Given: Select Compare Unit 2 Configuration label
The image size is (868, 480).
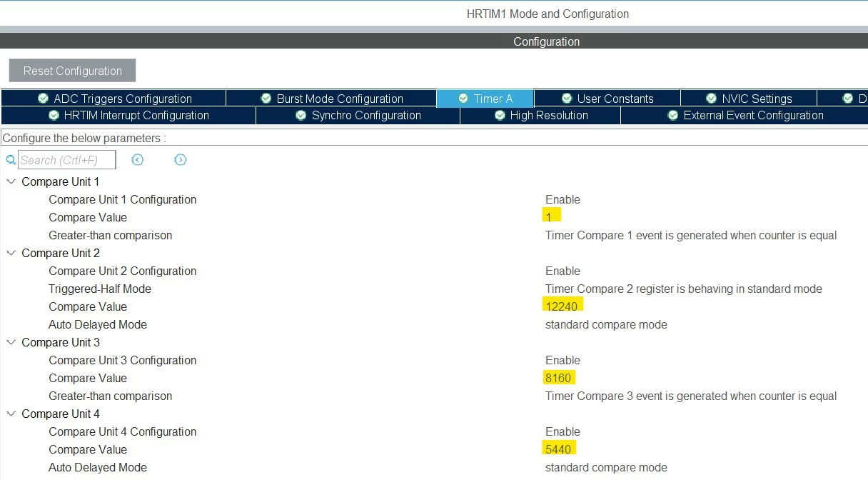Looking at the screenshot, I should [122, 271].
